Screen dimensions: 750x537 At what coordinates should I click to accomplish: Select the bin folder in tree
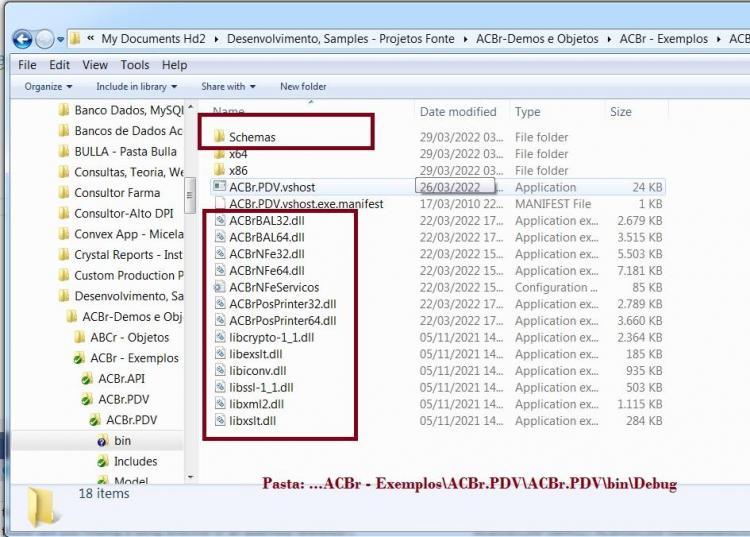[x=114, y=441]
